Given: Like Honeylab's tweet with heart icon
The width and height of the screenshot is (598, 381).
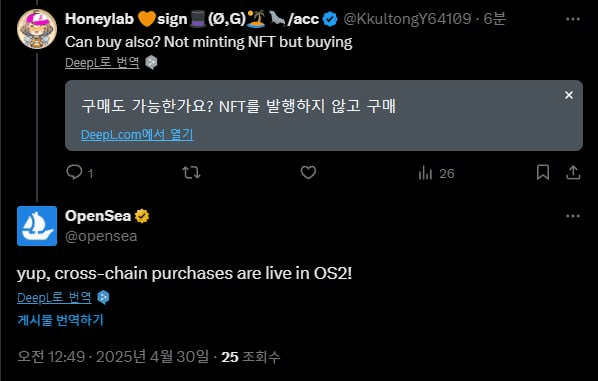Looking at the screenshot, I should coord(308,173).
